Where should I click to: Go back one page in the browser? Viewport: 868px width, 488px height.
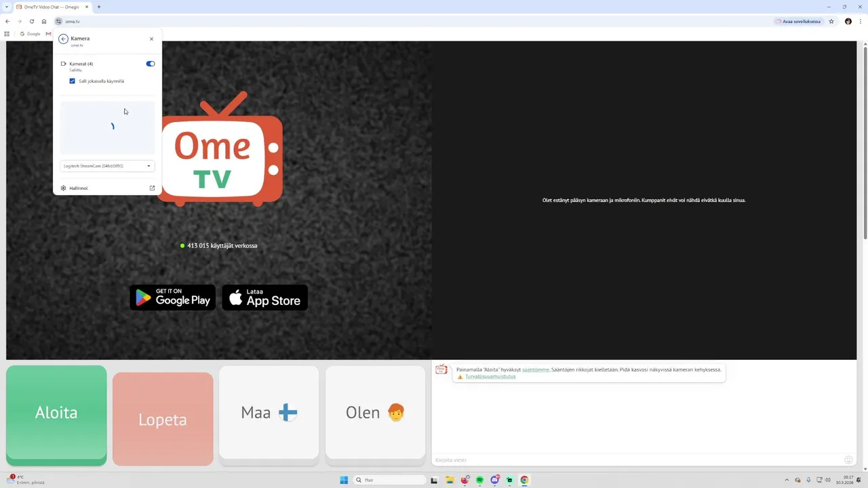(x=7, y=21)
